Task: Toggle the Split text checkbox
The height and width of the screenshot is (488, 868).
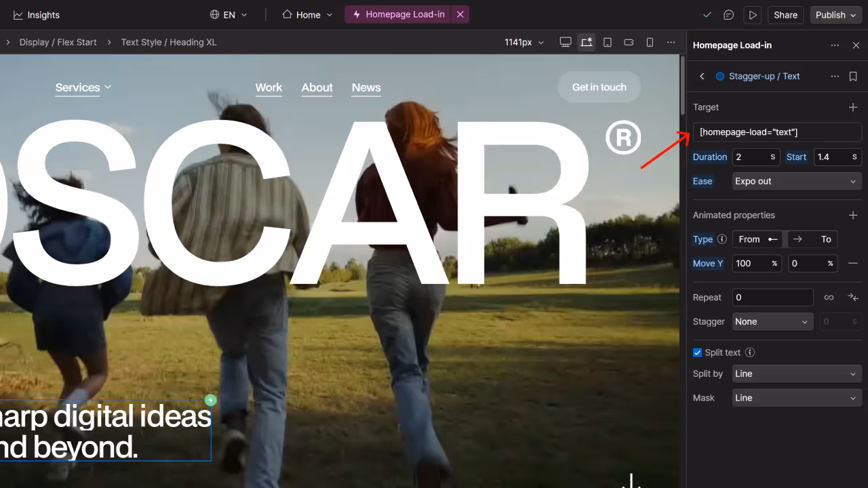Action: coord(697,352)
